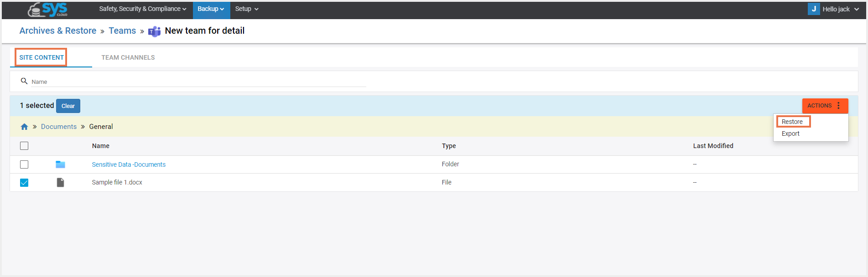Open the Archives & Restore breadcrumb link
Viewport: 868px width, 277px height.
point(58,31)
